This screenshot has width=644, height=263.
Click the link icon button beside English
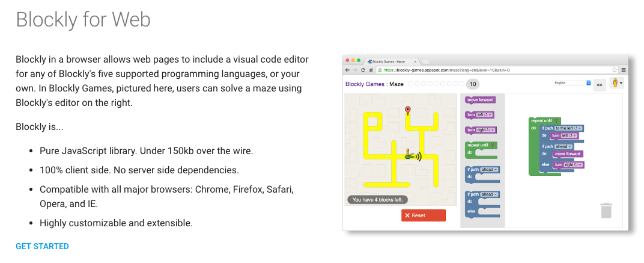tap(599, 84)
